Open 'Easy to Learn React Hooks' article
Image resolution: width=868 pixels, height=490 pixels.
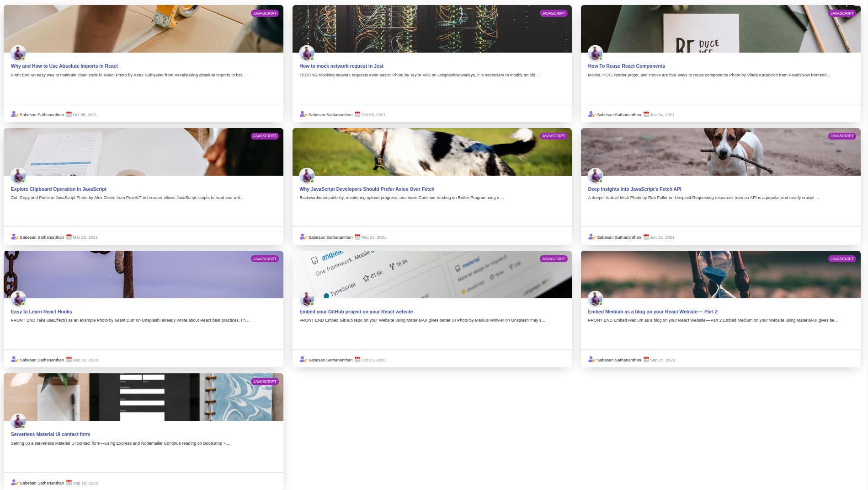coord(41,312)
